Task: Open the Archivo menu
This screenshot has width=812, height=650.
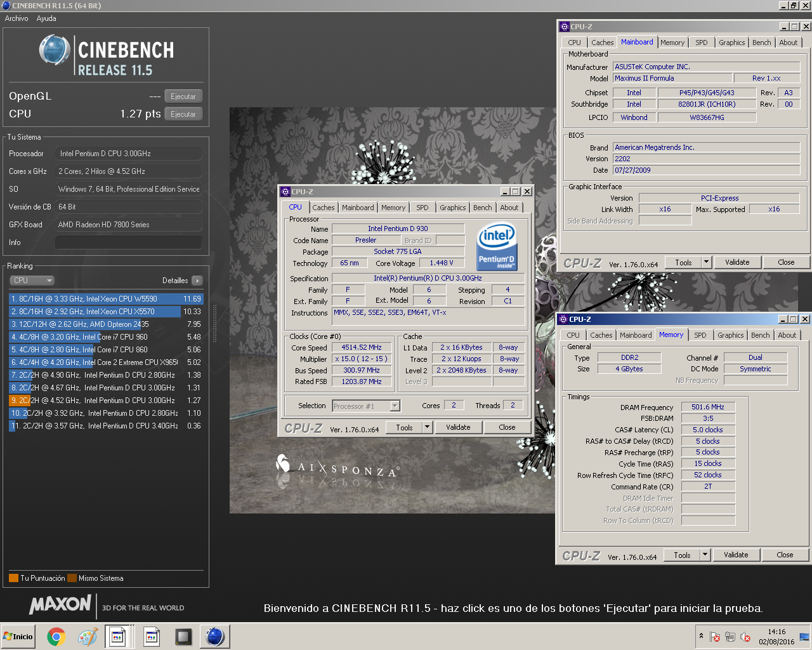Action: coord(16,18)
